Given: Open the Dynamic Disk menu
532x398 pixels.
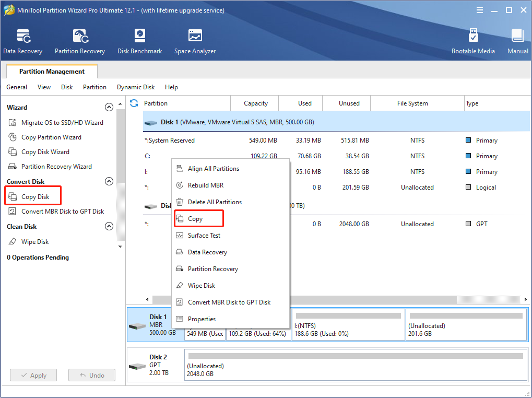Looking at the screenshot, I should pyautogui.click(x=136, y=87).
